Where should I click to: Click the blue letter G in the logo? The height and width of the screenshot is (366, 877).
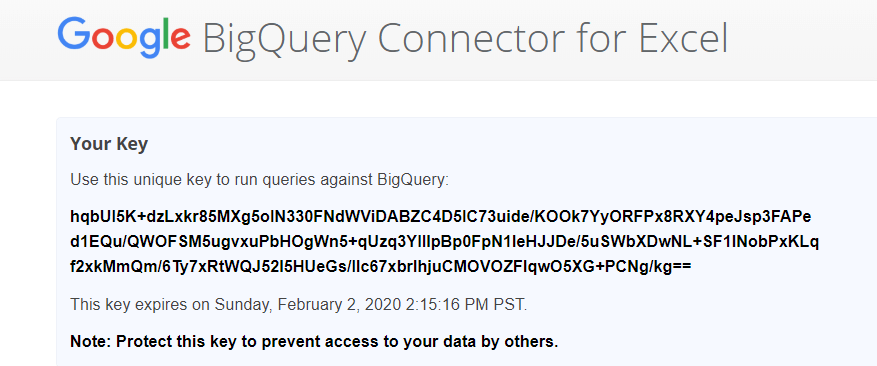(x=74, y=34)
